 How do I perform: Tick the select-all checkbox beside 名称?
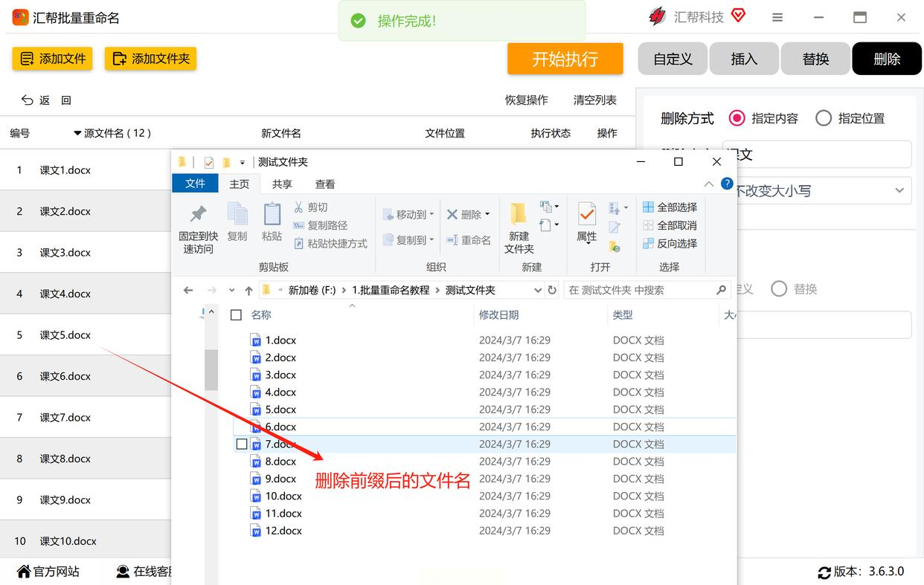click(x=236, y=315)
